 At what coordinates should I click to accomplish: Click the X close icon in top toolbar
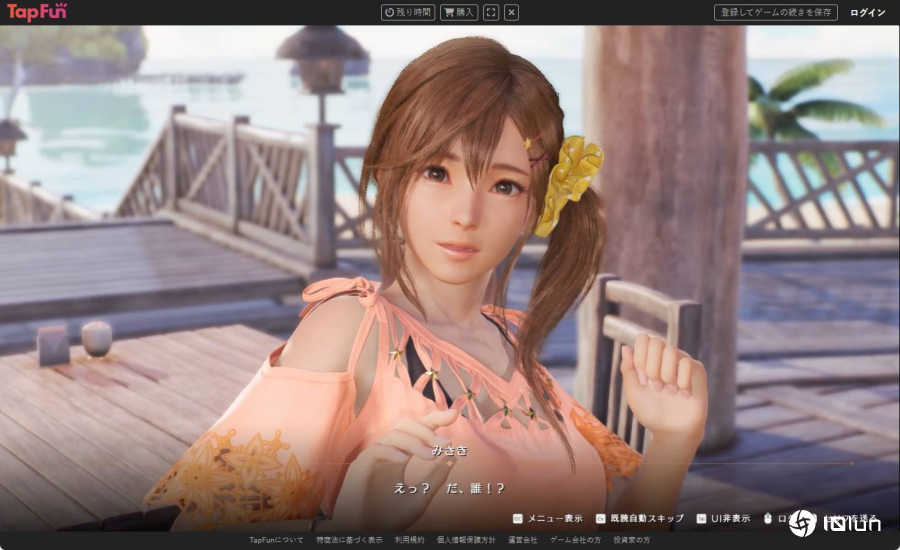tap(511, 12)
